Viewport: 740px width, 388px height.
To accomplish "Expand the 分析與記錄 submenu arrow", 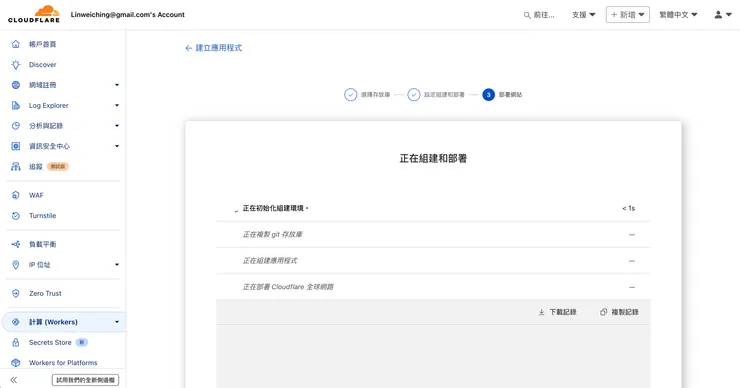I will tap(117, 126).
